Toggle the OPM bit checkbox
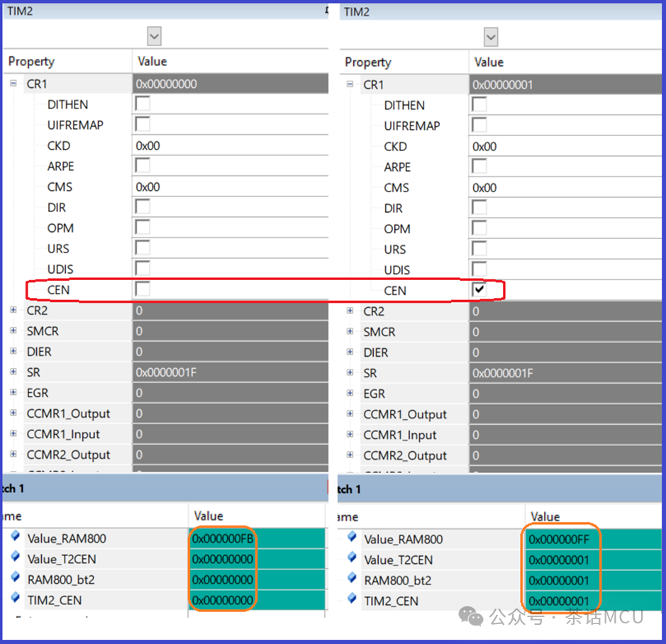Viewport: 666px width, 644px height. tap(140, 228)
